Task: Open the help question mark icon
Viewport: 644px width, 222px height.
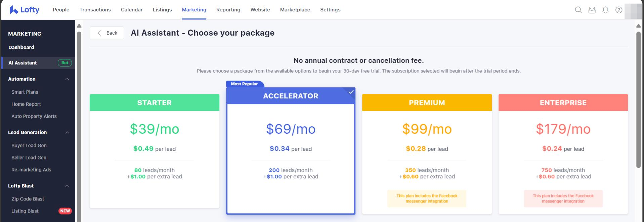Action: coord(619,10)
